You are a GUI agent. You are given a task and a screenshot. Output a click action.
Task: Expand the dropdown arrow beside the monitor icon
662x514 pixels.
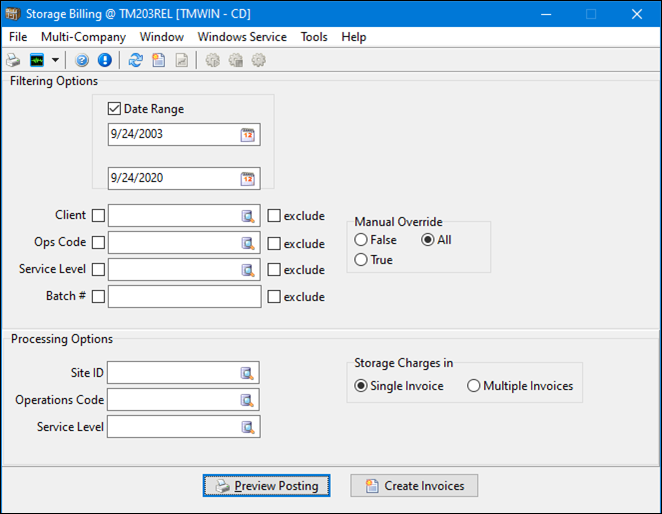[x=55, y=61]
